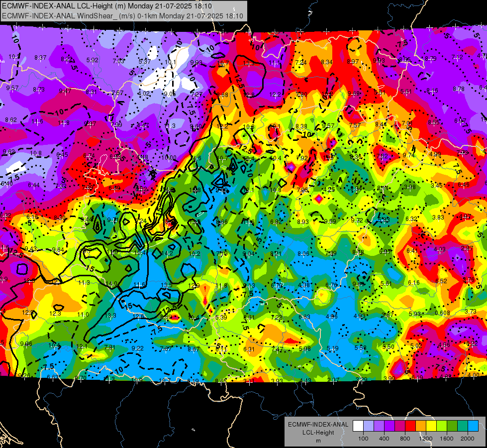
Task: Click the grid value '2.87'
Action: point(467,248)
